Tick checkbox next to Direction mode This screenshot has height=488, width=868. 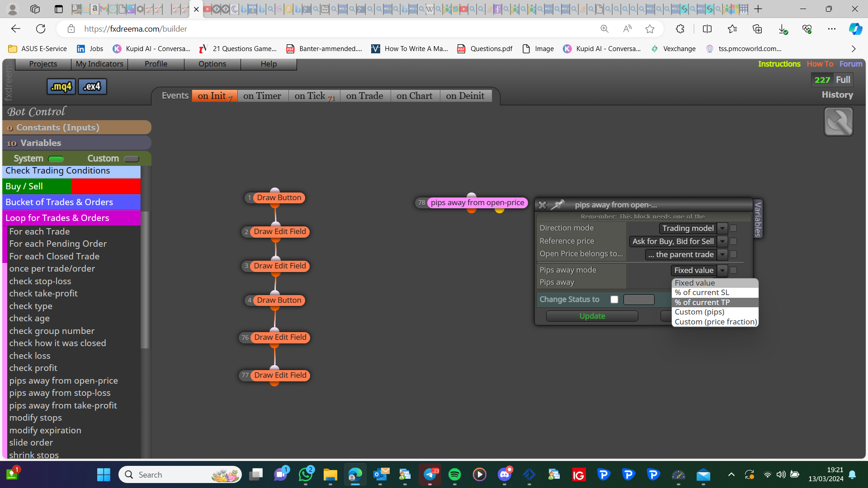(x=733, y=229)
